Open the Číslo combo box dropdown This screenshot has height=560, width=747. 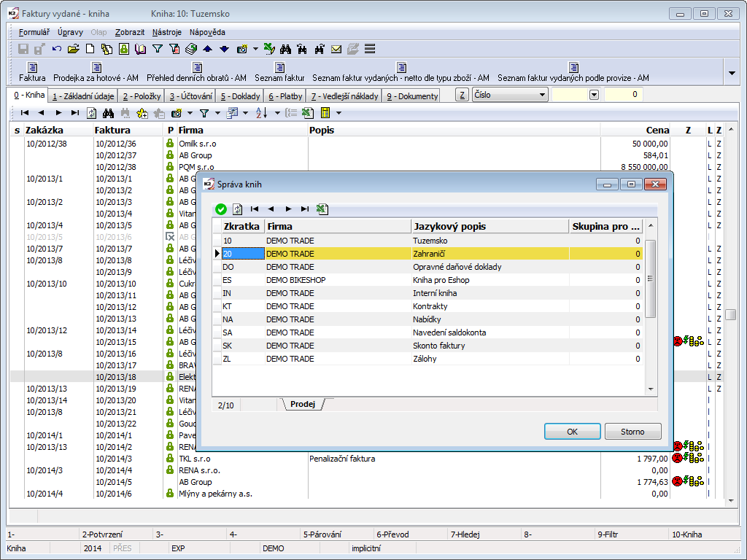(x=541, y=95)
